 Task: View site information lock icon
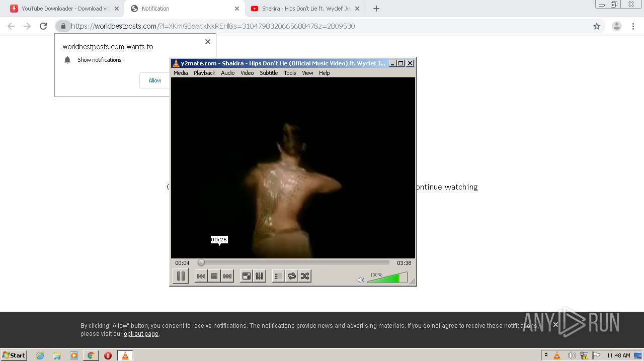[x=63, y=26]
